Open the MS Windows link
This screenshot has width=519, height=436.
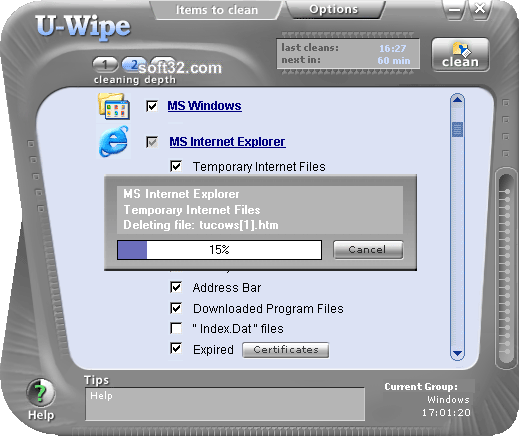point(204,106)
